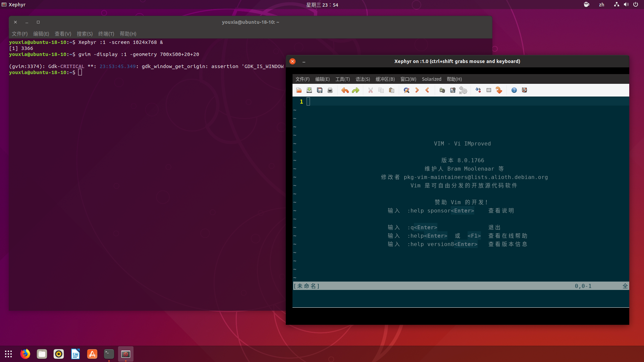This screenshot has width=644, height=362.
Task: Click the Save All floppy disk icon
Action: click(x=320, y=90)
